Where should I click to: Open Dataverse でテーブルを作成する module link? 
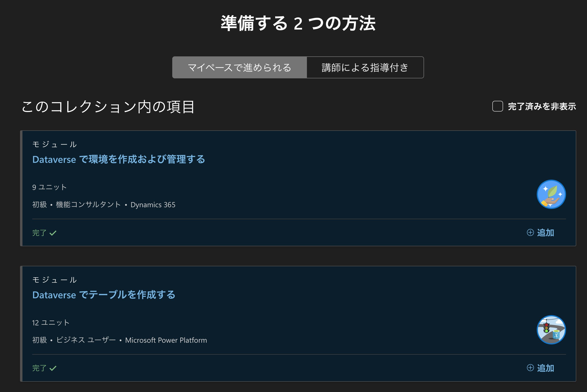coord(104,295)
